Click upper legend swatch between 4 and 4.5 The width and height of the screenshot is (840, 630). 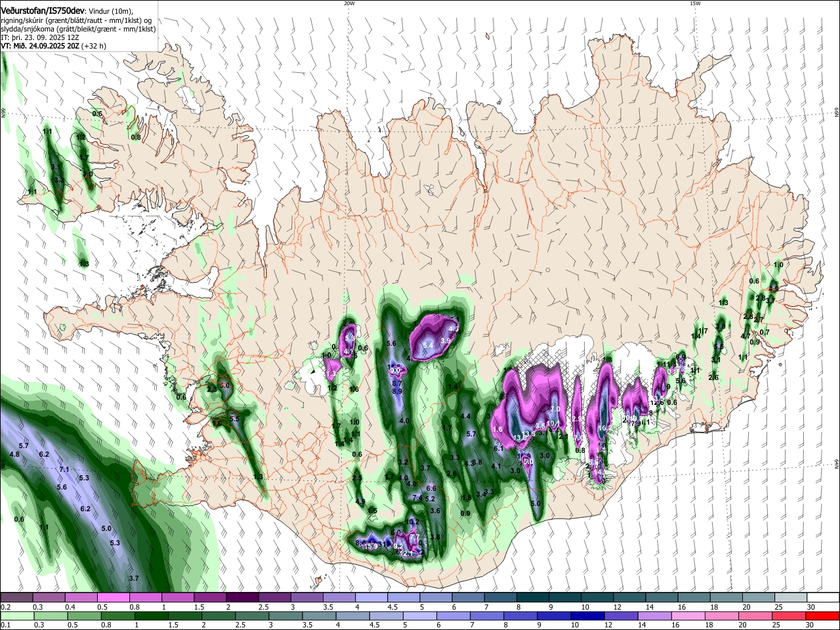click(x=371, y=597)
